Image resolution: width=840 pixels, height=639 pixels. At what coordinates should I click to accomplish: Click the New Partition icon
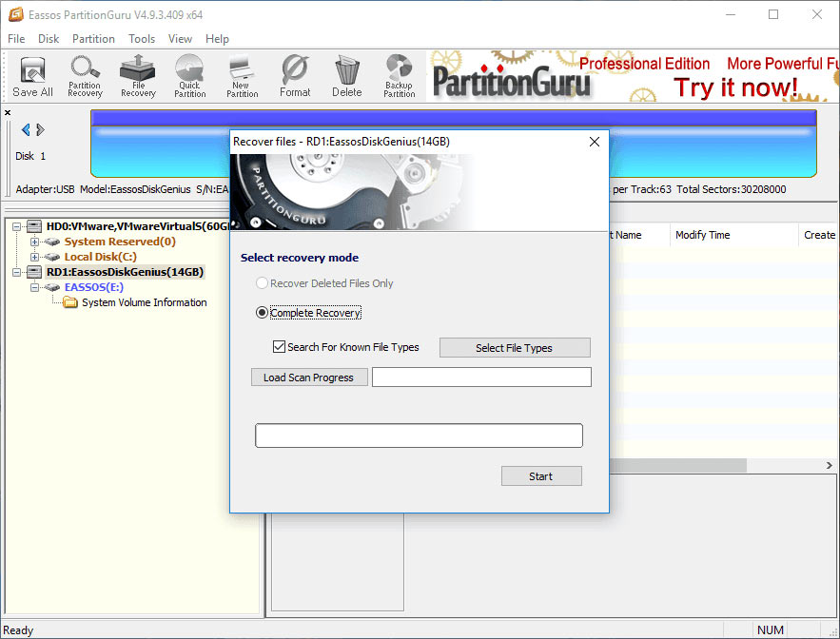pyautogui.click(x=242, y=76)
